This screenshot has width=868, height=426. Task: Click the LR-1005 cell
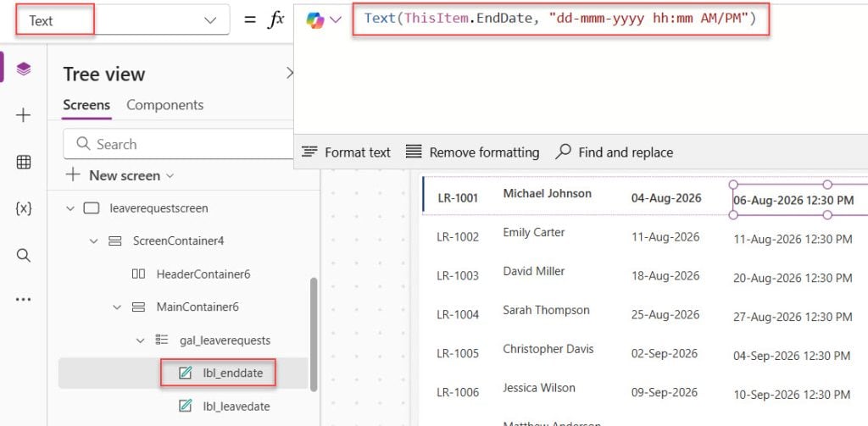[458, 353]
